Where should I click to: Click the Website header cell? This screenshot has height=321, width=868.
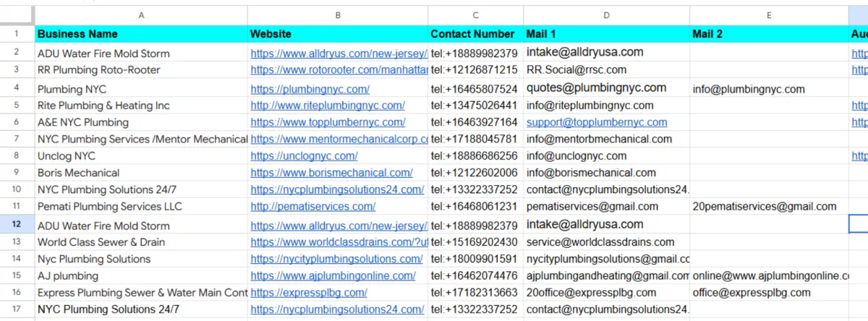tap(338, 34)
